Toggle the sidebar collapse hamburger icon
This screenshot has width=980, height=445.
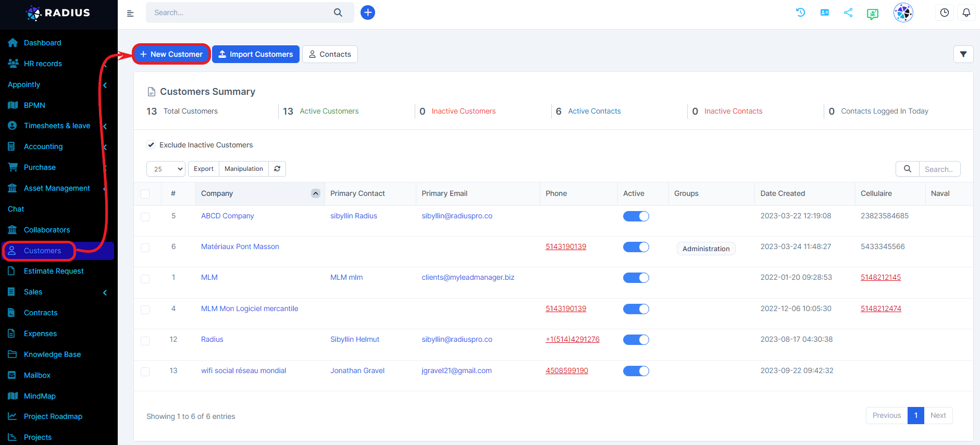point(130,14)
